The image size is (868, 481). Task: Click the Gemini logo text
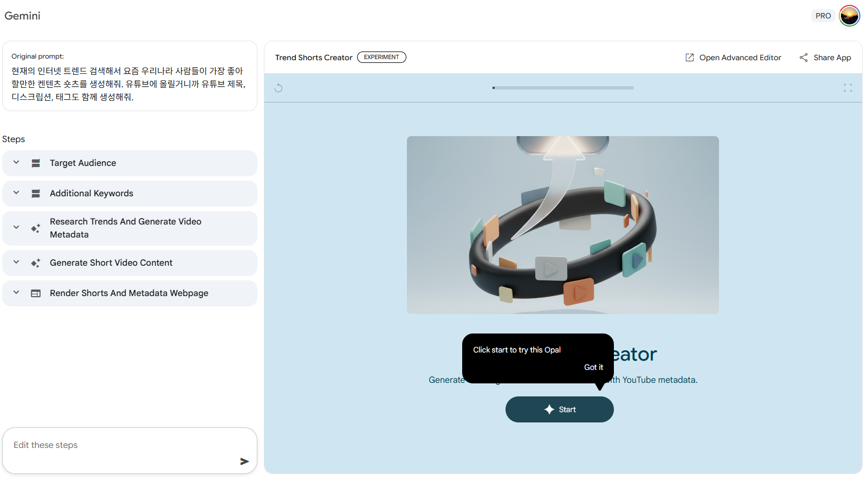pyautogui.click(x=22, y=16)
